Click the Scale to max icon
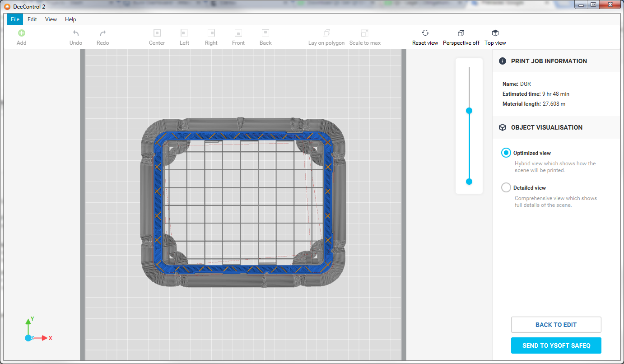The width and height of the screenshot is (624, 364). 364,33
